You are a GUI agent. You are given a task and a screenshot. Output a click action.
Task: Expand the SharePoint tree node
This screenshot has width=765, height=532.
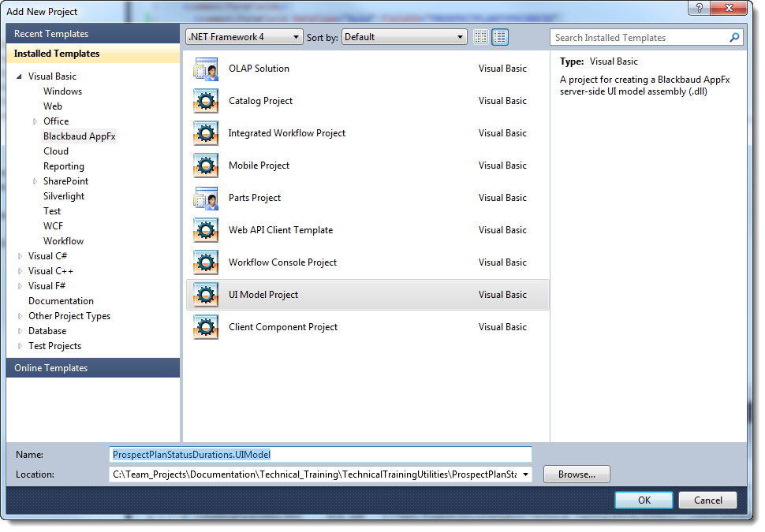(x=35, y=181)
